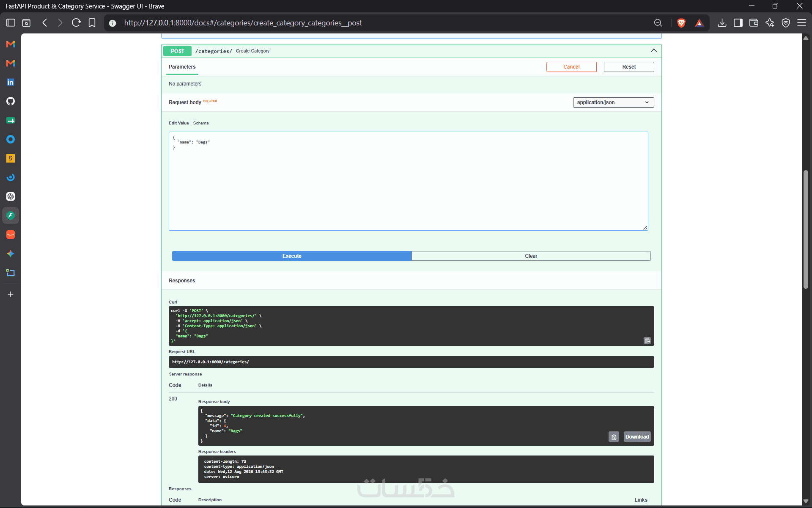Open the Gemini sparkle sidebar shortcut
The width and height of the screenshot is (812, 508).
coord(11,254)
